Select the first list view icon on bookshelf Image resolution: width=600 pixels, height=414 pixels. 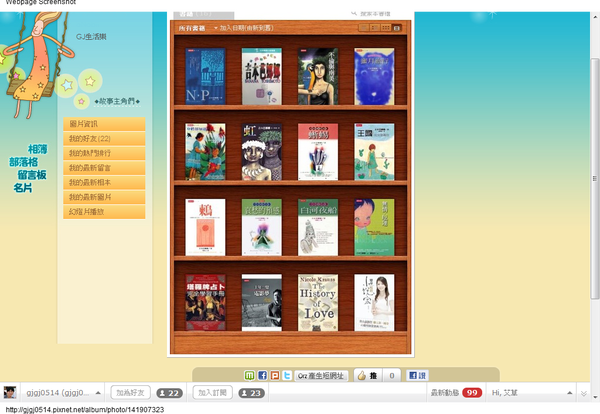[x=364, y=28]
